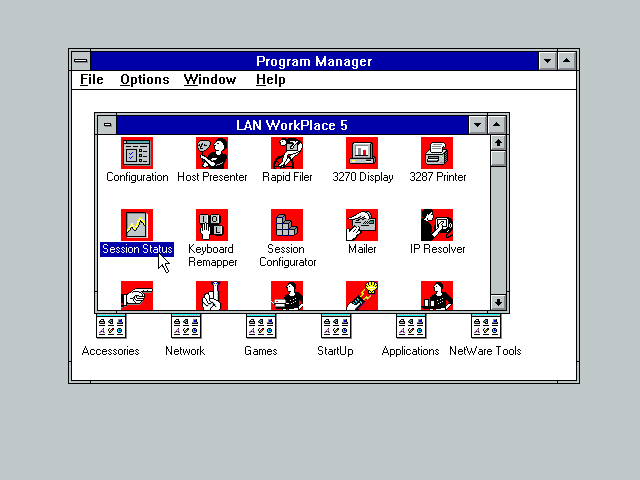The width and height of the screenshot is (640, 480).
Task: Click the "Accessories" label
Action: (111, 351)
